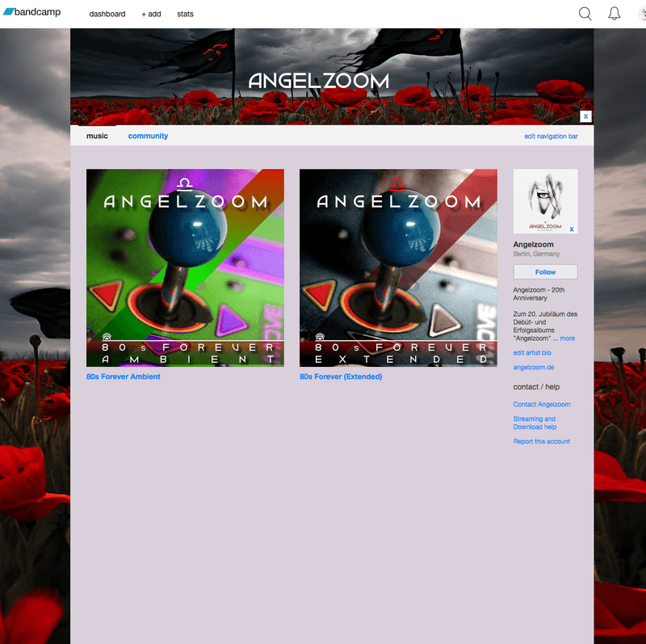This screenshot has width=646, height=644.
Task: Open the notifications bell icon
Action: click(614, 14)
